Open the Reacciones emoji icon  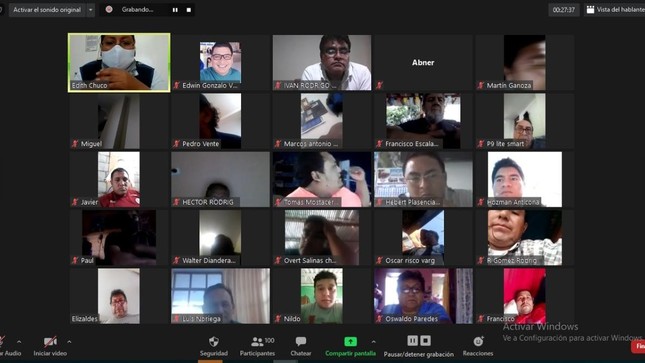tap(478, 341)
